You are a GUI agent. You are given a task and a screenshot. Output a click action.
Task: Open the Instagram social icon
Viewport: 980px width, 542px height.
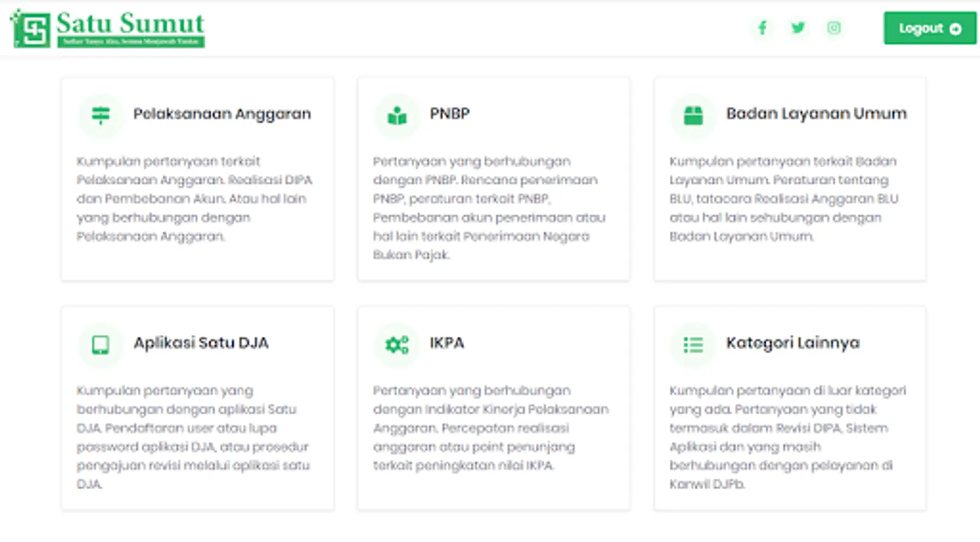(834, 28)
